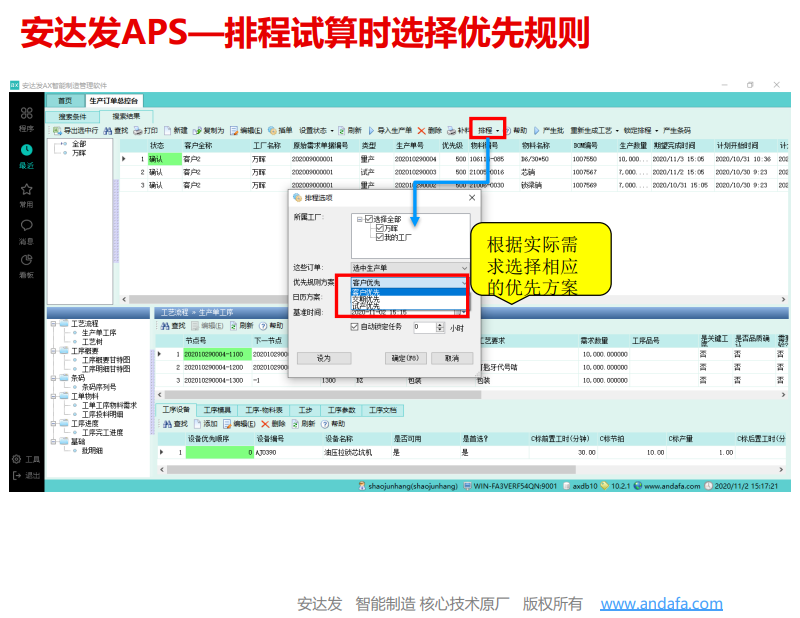Viewport: 800px width, 618px height.
Task: Click the 设为 button in the dialog
Action: pos(324,359)
